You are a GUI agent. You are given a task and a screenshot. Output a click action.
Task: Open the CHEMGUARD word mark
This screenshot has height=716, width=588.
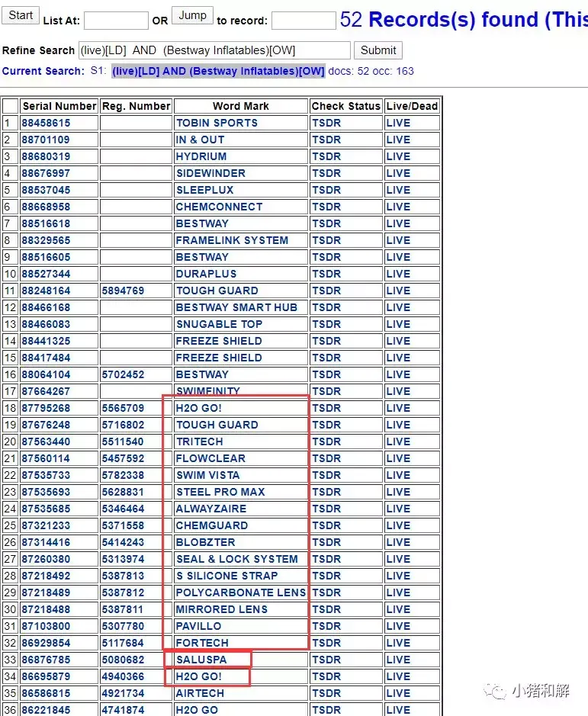point(211,525)
